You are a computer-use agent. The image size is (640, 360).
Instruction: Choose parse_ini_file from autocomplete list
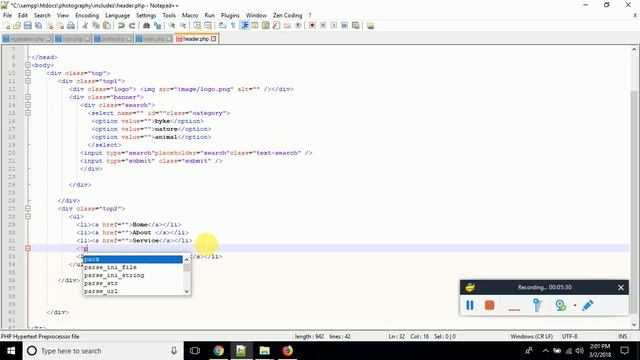click(133, 267)
